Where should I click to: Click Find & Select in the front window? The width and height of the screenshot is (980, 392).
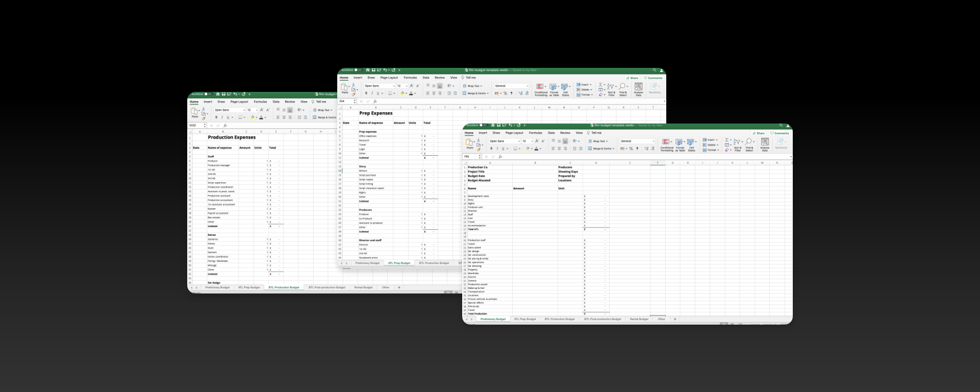(x=749, y=145)
